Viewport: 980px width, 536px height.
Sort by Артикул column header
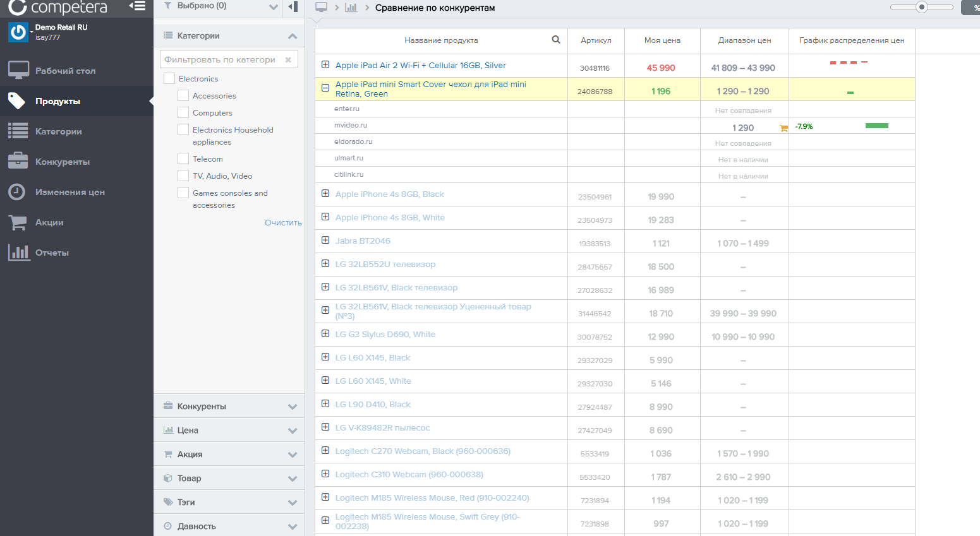point(596,40)
